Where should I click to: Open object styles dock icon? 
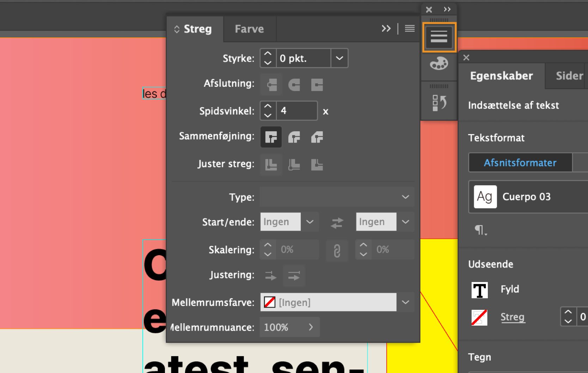(439, 103)
